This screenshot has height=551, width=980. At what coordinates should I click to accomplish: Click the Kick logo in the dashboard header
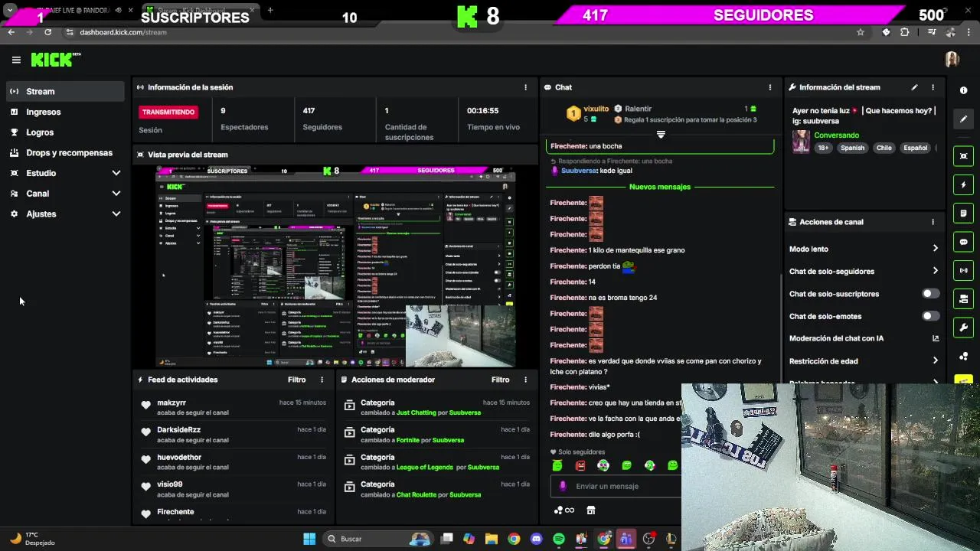click(55, 60)
